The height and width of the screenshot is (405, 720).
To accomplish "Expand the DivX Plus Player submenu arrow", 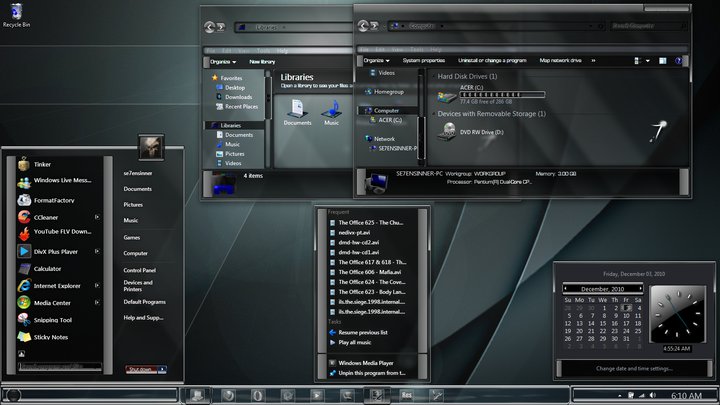I will (97, 251).
